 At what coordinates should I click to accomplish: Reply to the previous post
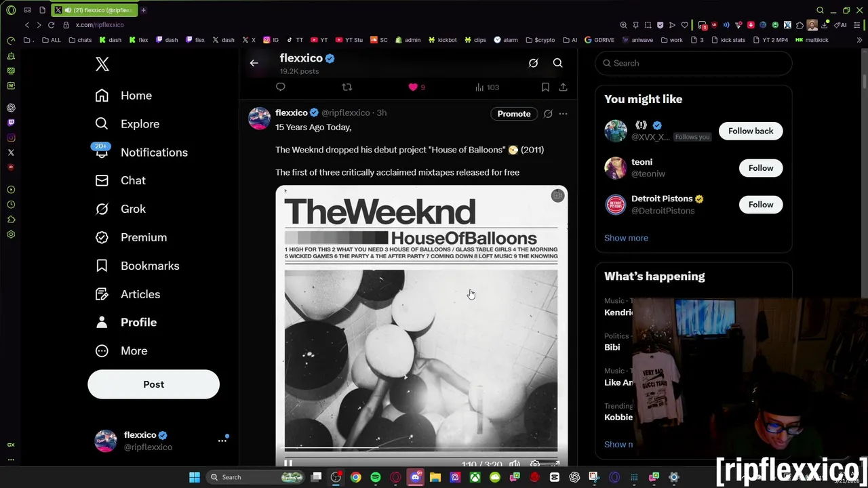pos(280,87)
